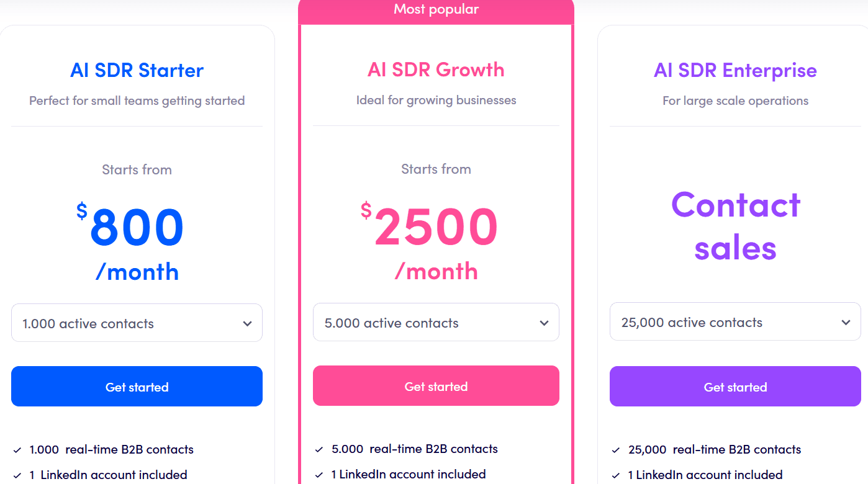
Task: Select the AI SDR Starter plan heading
Action: (137, 70)
